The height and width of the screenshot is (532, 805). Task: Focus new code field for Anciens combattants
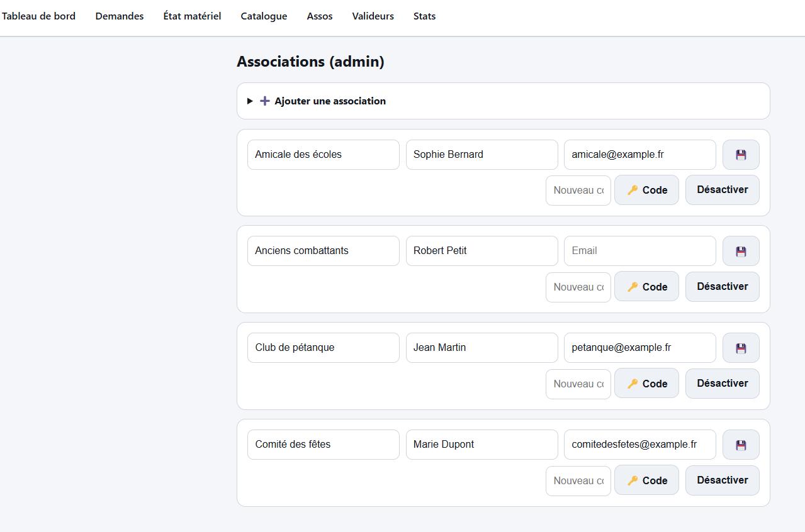tap(578, 287)
